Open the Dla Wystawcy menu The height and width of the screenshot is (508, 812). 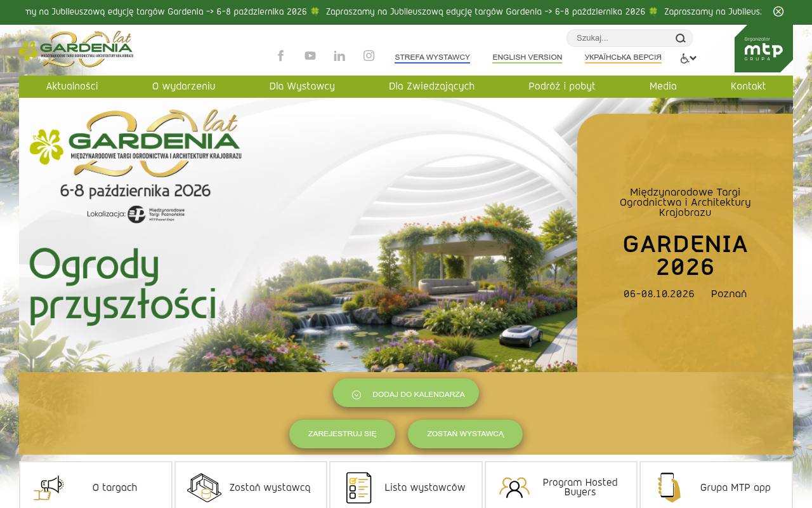(302, 86)
